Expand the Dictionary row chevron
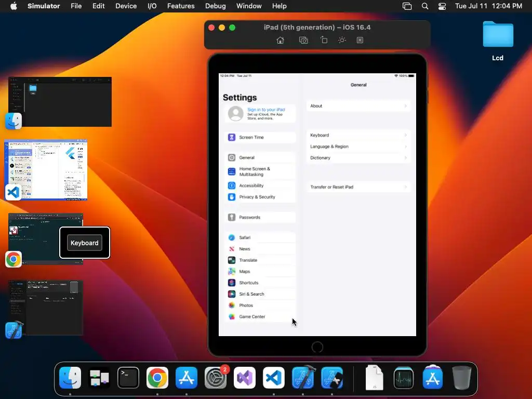The height and width of the screenshot is (399, 532). click(405, 158)
